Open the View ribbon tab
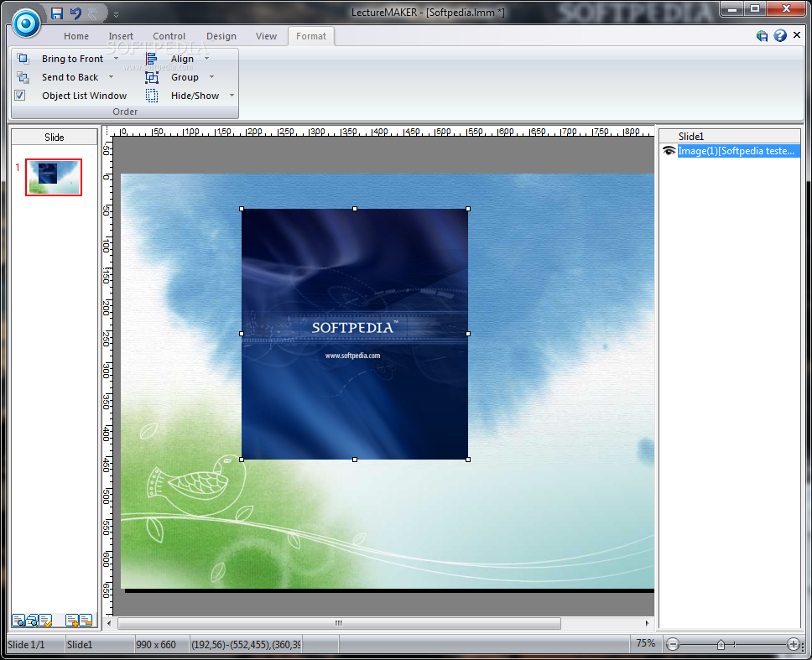Image resolution: width=812 pixels, height=660 pixels. (x=266, y=36)
